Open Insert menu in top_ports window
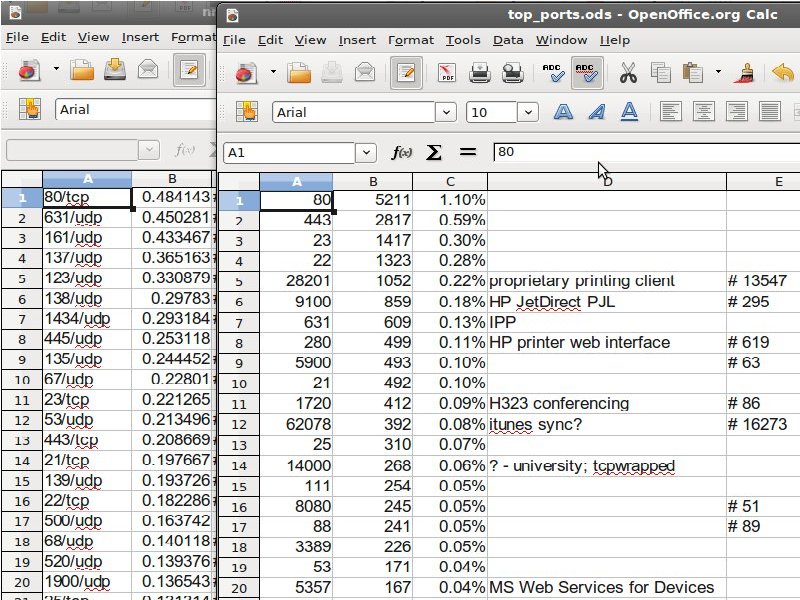The height and width of the screenshot is (600, 800). pos(357,40)
